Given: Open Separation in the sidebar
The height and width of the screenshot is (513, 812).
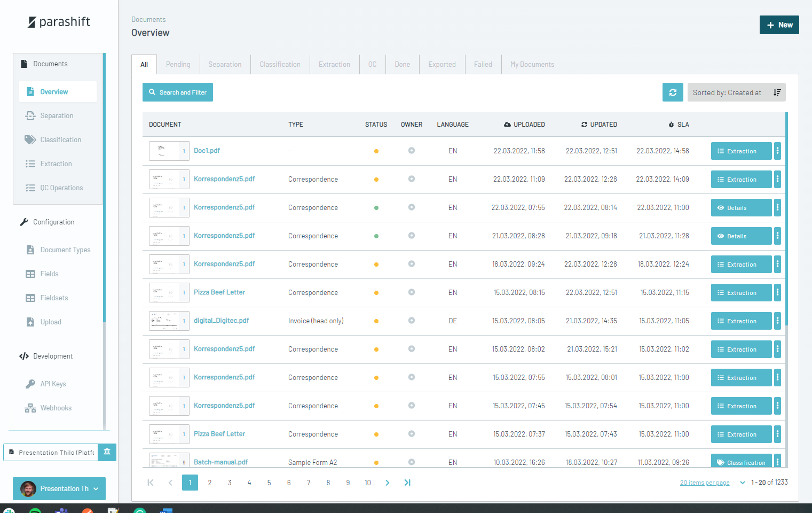Looking at the screenshot, I should pos(57,116).
